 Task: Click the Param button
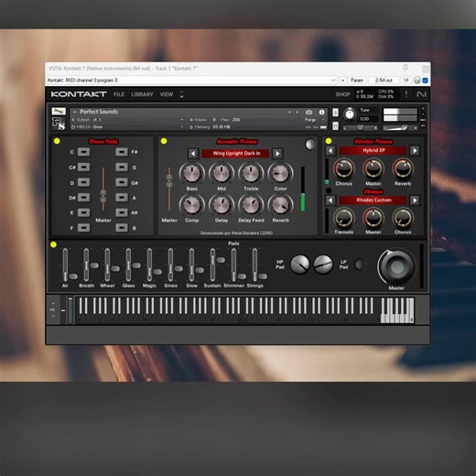coord(357,81)
